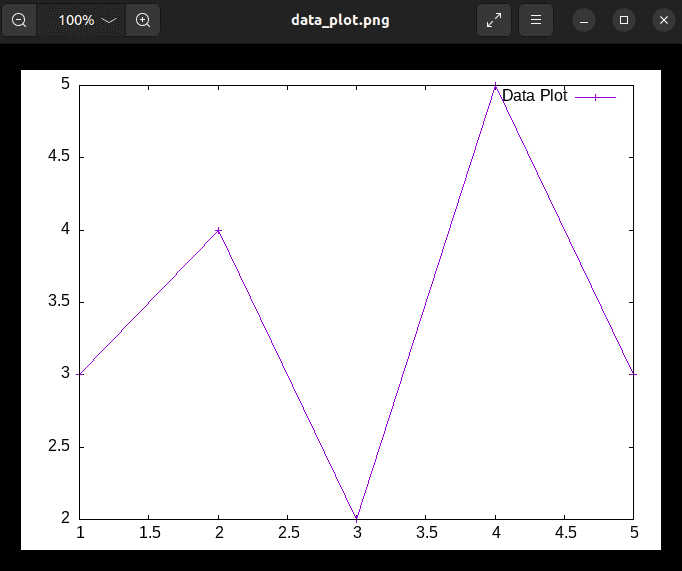Open the hamburger main menu

[536, 20]
